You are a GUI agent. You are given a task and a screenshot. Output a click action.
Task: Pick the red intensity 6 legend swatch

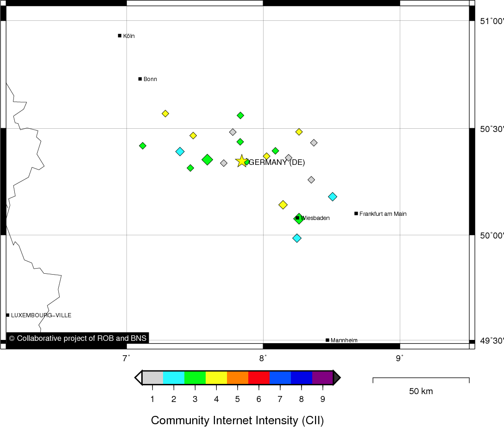pos(259,377)
